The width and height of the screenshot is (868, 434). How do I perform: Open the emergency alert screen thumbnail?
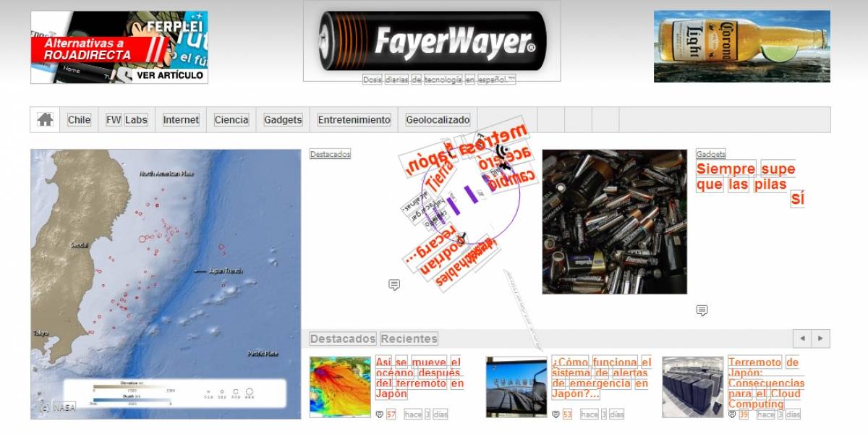tap(516, 387)
